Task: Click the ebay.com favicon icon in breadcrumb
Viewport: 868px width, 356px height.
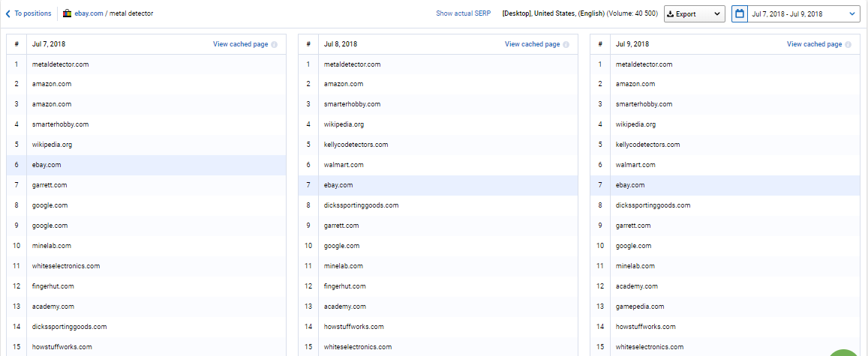Action: pyautogui.click(x=67, y=13)
